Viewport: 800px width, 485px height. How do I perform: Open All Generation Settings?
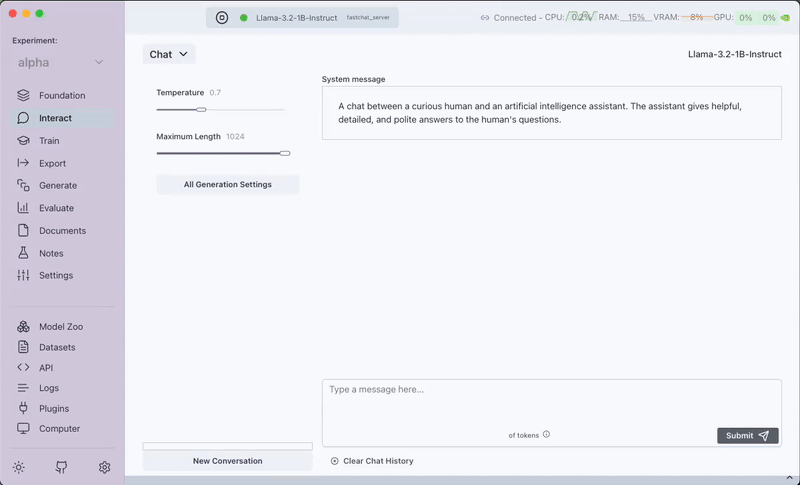click(227, 185)
